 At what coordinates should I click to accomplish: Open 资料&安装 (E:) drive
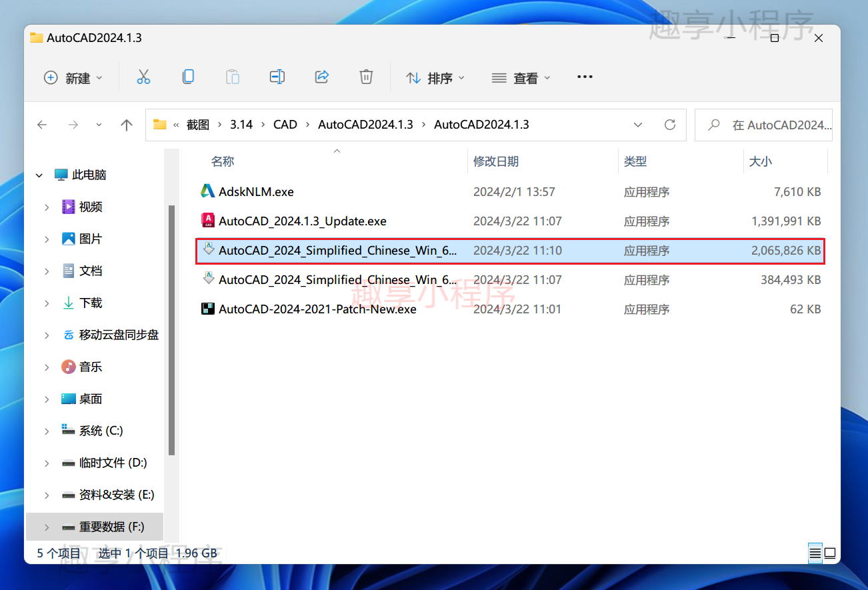(x=117, y=495)
